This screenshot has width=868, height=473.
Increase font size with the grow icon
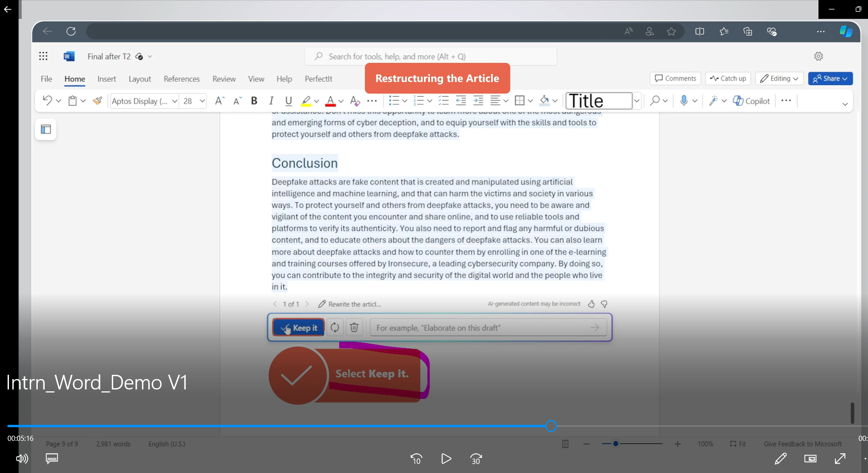(219, 101)
